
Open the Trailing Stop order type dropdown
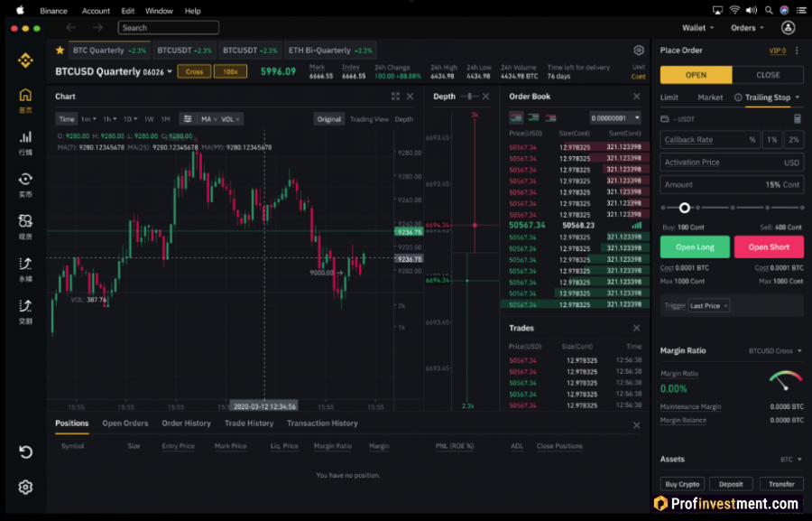coord(798,98)
